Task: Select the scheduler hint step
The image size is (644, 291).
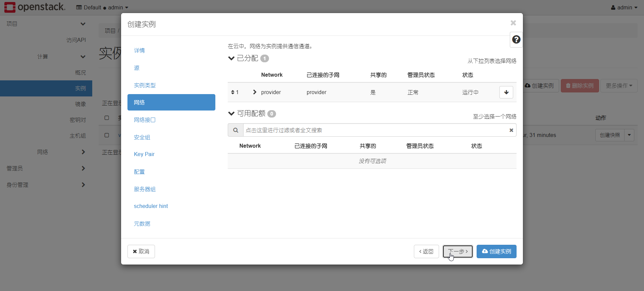Action: (x=171, y=206)
